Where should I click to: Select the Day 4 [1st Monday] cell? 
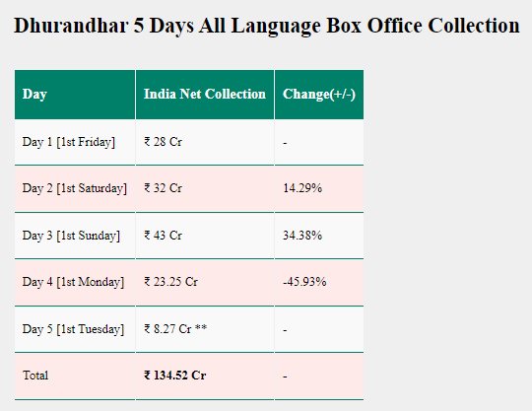(x=73, y=282)
